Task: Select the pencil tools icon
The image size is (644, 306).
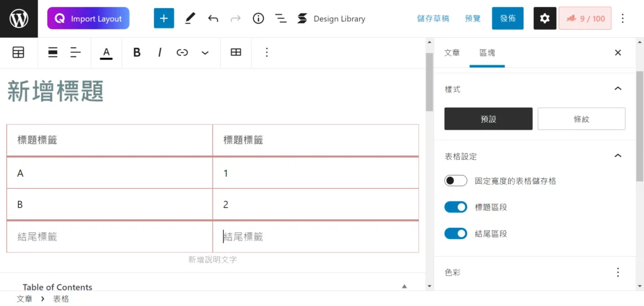Action: point(190,18)
